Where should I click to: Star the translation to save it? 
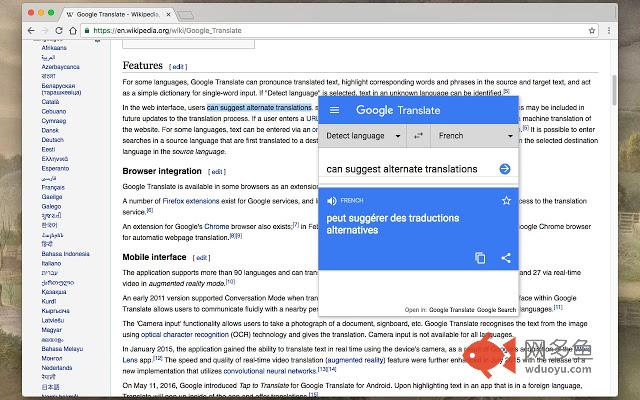(507, 200)
